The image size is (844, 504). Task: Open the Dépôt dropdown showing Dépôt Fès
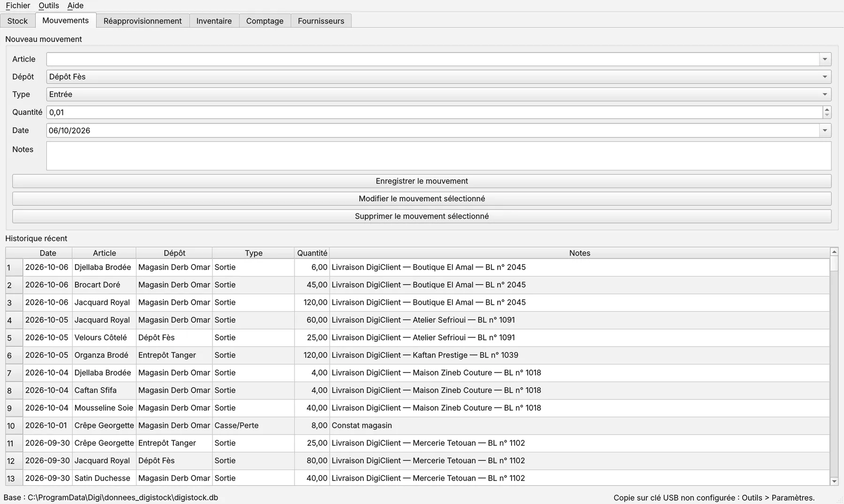(439, 77)
